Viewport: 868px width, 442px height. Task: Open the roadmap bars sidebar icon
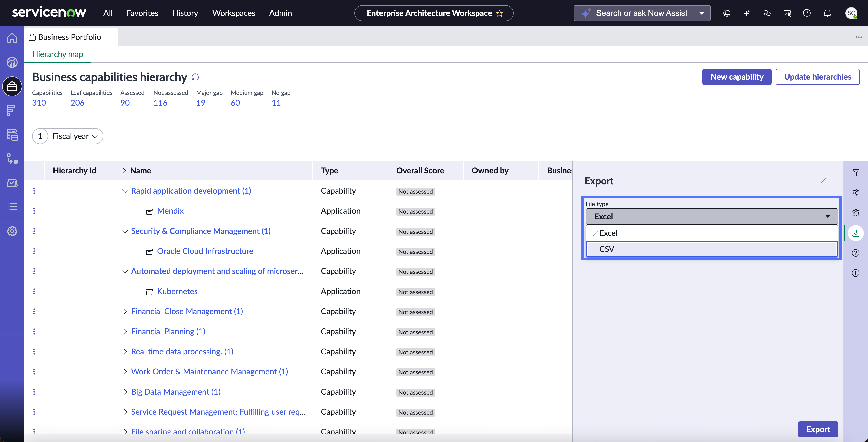[11, 111]
